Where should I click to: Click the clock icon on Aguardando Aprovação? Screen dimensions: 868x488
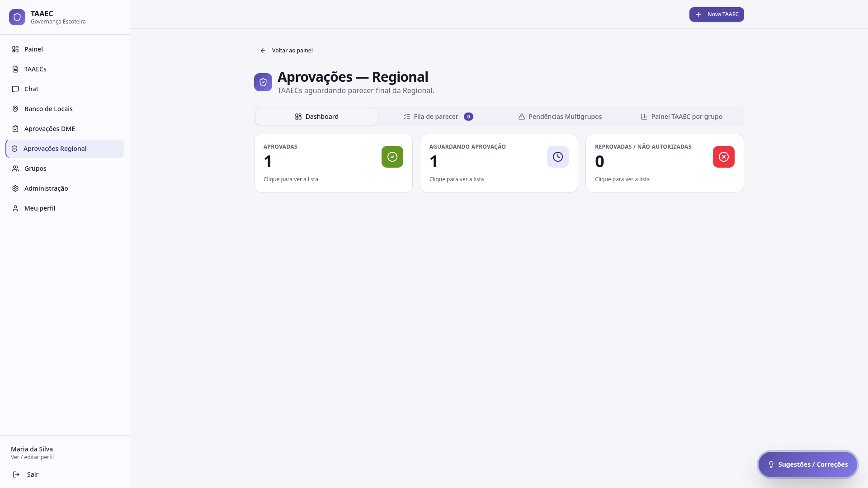point(558,157)
